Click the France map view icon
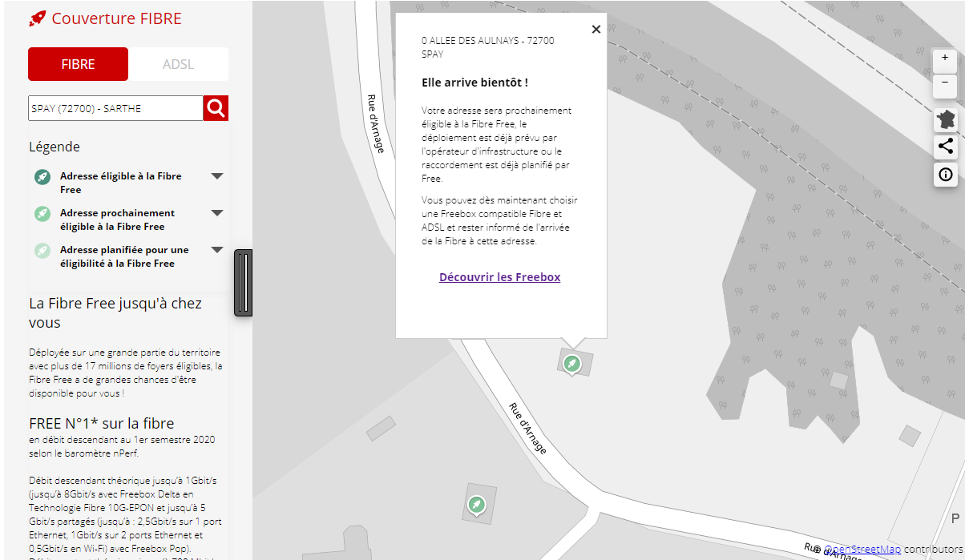 946,121
